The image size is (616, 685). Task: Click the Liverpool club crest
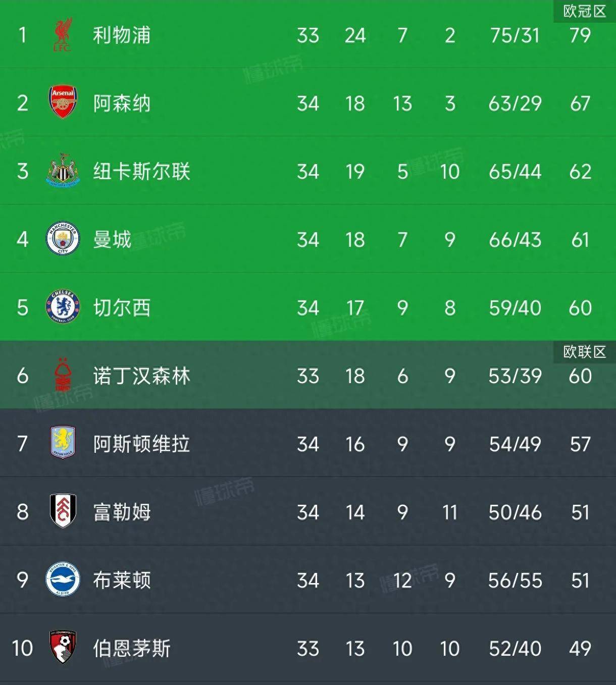click(x=63, y=35)
